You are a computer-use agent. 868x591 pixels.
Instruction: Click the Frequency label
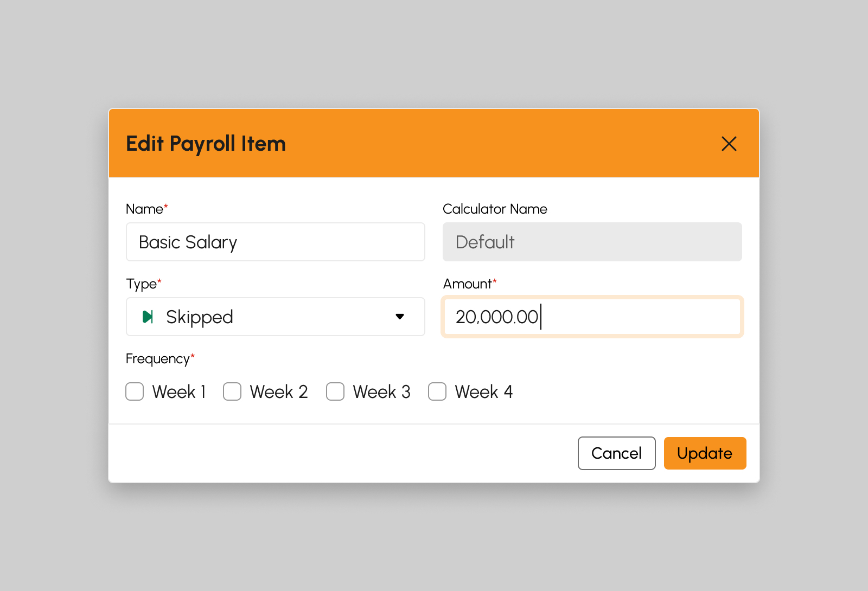click(160, 359)
